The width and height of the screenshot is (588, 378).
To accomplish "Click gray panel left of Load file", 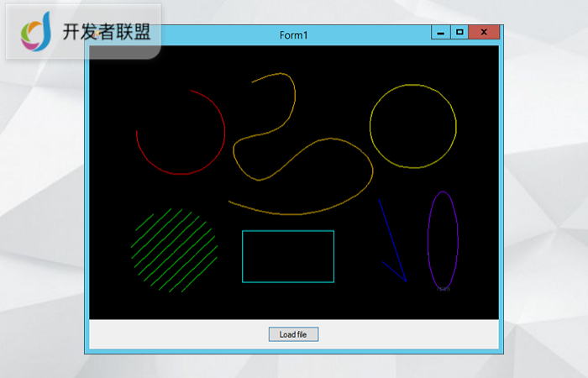I will pyautogui.click(x=168, y=334).
